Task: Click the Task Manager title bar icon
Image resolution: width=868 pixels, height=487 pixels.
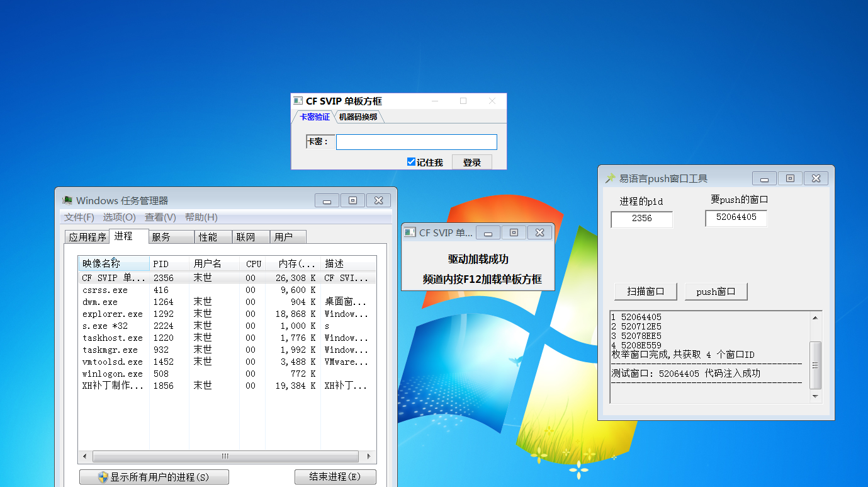Action: coord(67,200)
